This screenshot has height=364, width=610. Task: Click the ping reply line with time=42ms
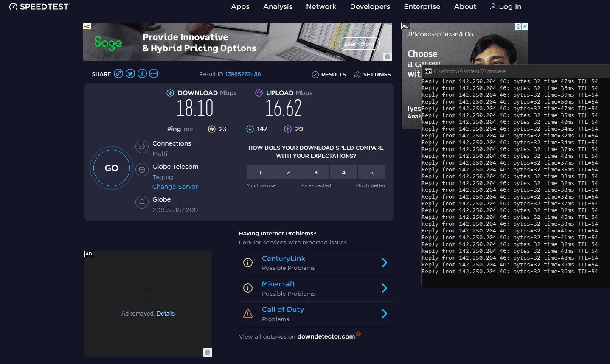pos(509,156)
